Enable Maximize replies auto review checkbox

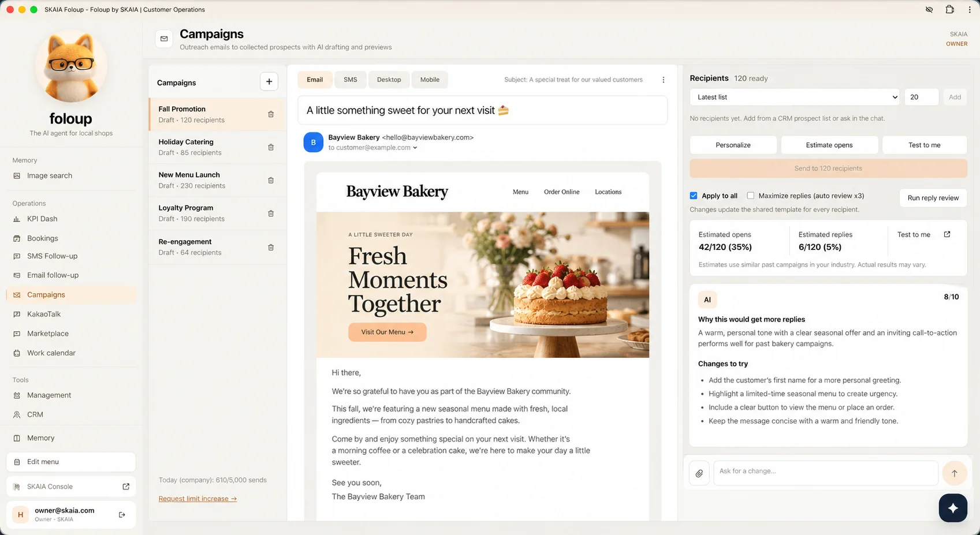[751, 196]
